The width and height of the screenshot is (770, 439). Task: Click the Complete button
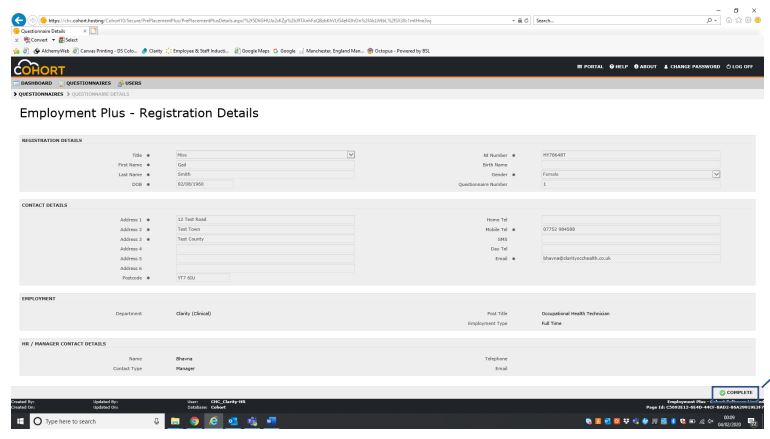(x=736, y=393)
